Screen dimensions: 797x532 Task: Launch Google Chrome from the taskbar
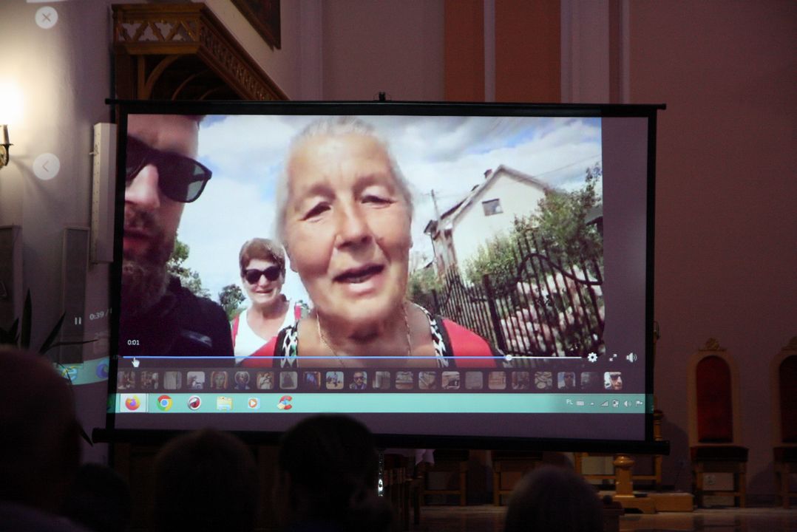164,403
